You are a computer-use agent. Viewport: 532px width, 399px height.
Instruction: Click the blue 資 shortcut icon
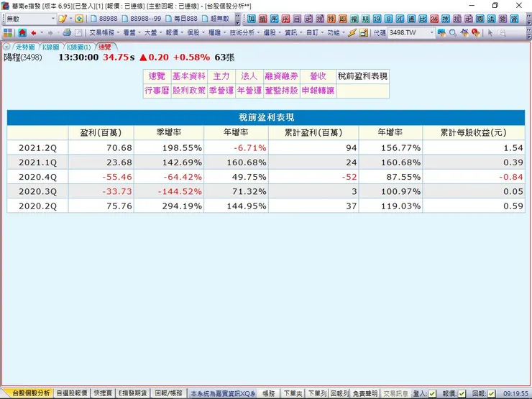tap(514, 19)
